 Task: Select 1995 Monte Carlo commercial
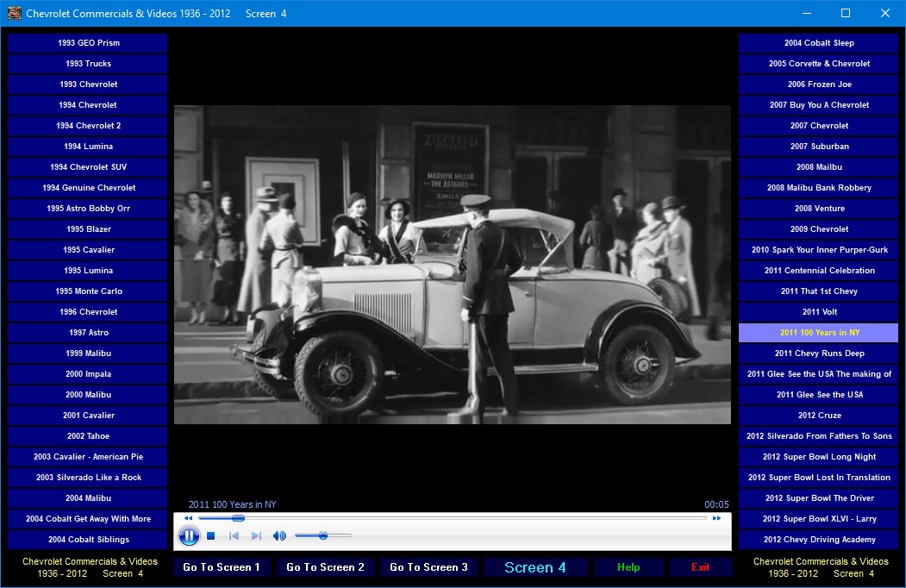coord(88,291)
